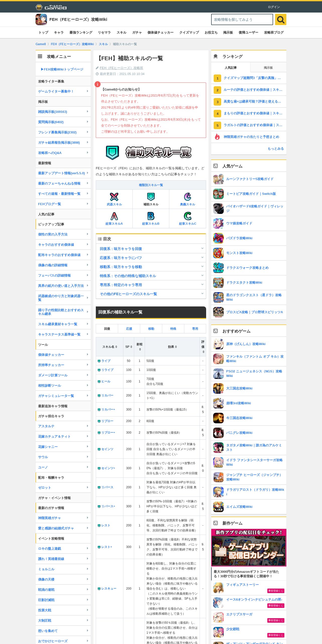The width and height of the screenshot is (322, 644).
Task: Click ゲームアプリ配信日カレンダー banner
Action: (x=249, y=548)
